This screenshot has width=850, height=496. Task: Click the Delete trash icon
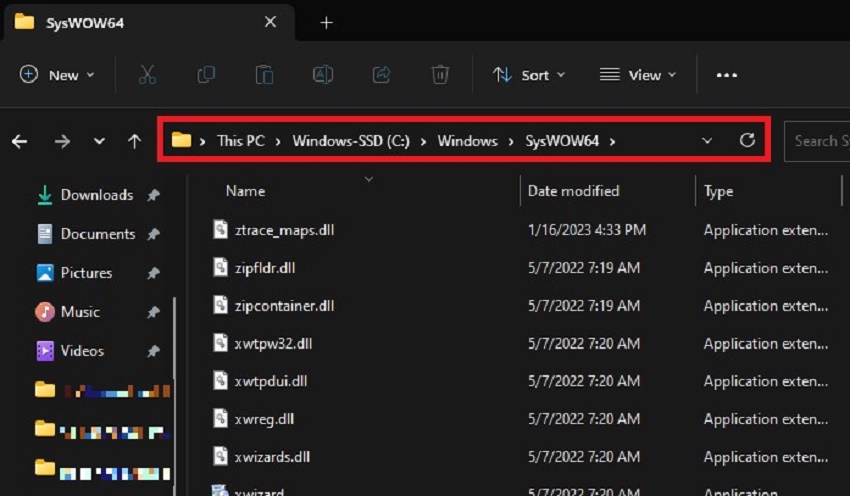(x=440, y=75)
